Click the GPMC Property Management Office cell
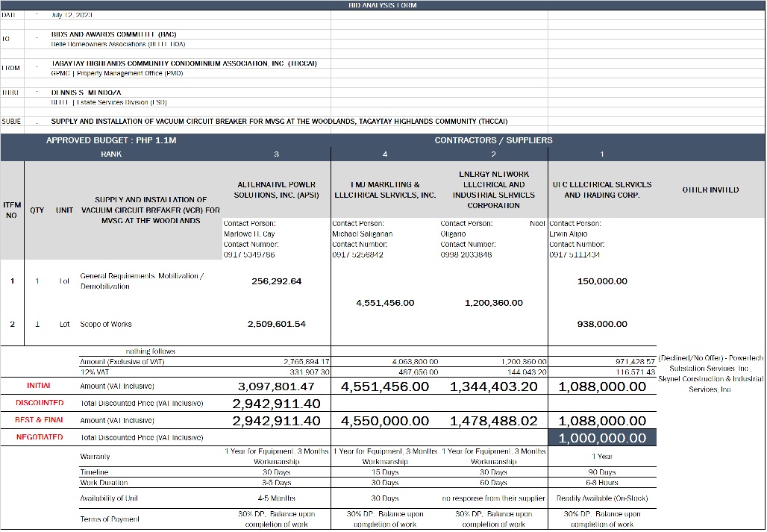The image size is (767, 532). click(117, 73)
